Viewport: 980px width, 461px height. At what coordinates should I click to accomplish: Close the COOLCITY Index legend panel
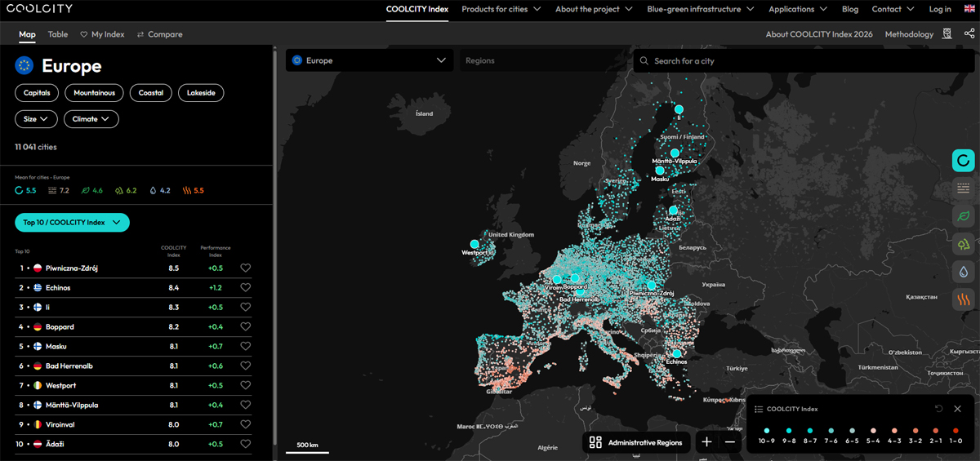pyautogui.click(x=958, y=409)
